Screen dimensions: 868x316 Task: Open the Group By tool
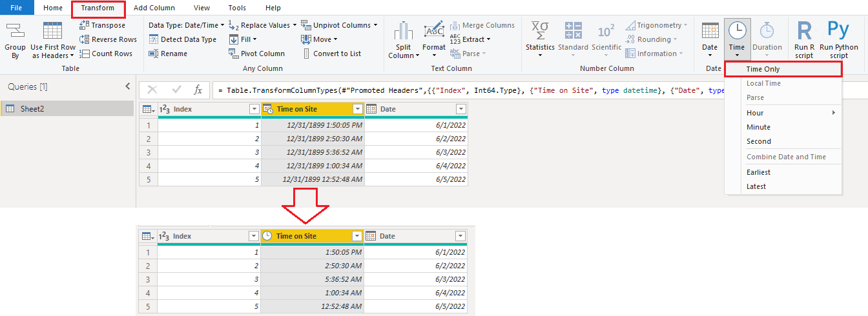coord(15,40)
